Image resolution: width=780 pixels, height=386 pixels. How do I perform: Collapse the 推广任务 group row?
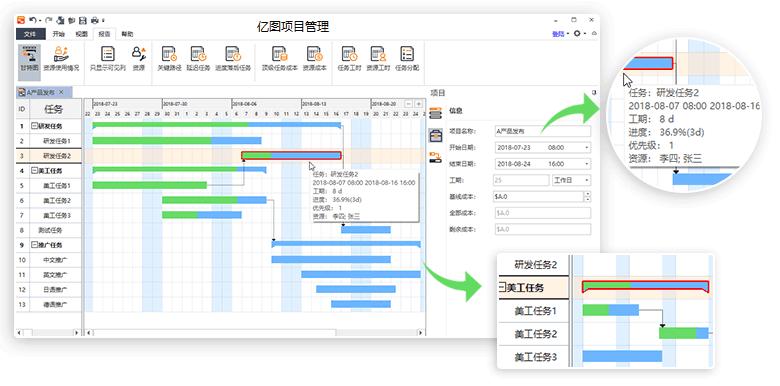click(x=34, y=245)
